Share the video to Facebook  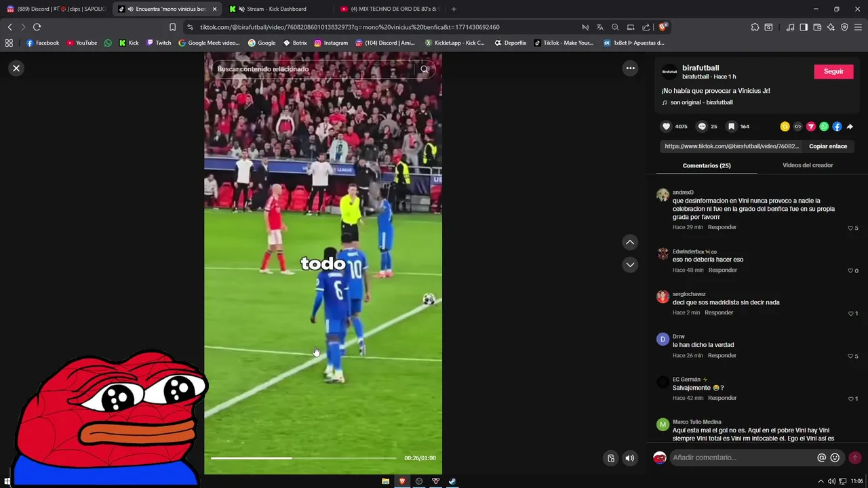(x=837, y=127)
